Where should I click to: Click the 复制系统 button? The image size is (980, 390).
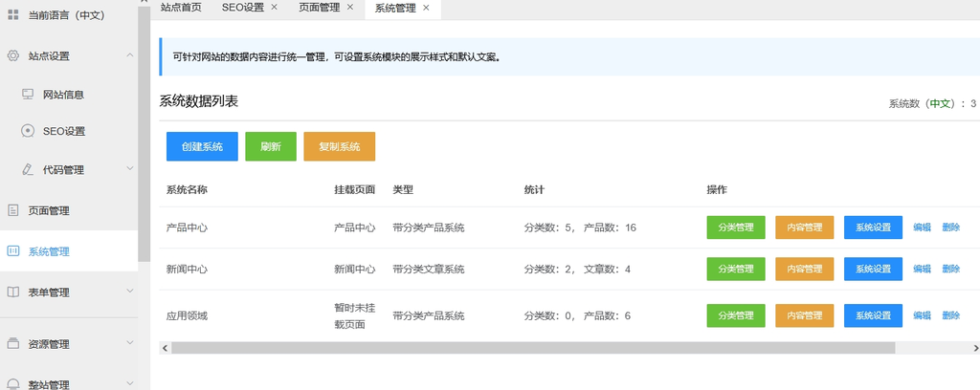pyautogui.click(x=340, y=146)
